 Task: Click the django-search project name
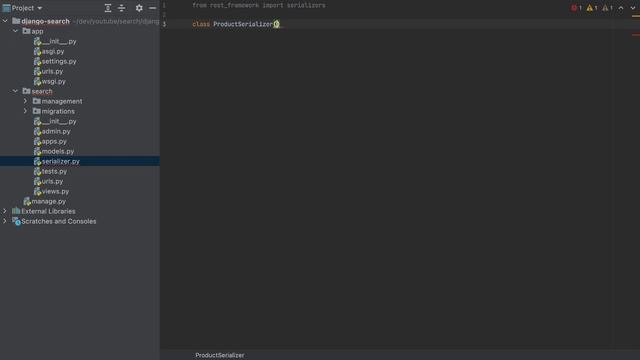click(45, 21)
